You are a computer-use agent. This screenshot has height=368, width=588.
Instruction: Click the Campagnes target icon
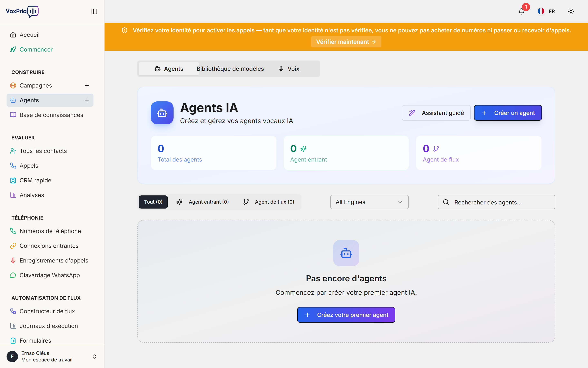(13, 85)
